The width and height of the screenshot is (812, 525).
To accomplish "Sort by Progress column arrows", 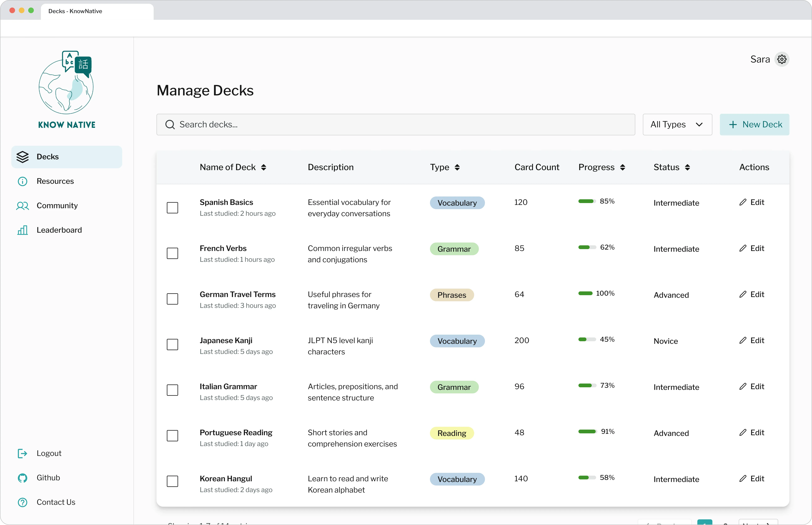I will (x=622, y=167).
